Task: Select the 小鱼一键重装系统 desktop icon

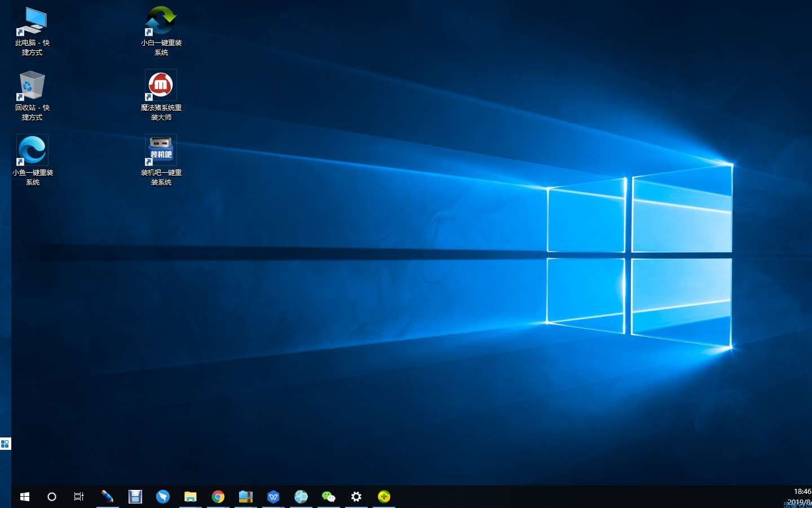Action: point(32,161)
